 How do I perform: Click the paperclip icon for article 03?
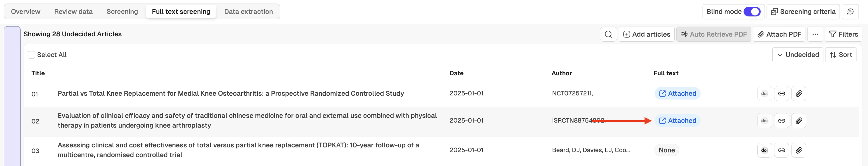click(x=799, y=150)
